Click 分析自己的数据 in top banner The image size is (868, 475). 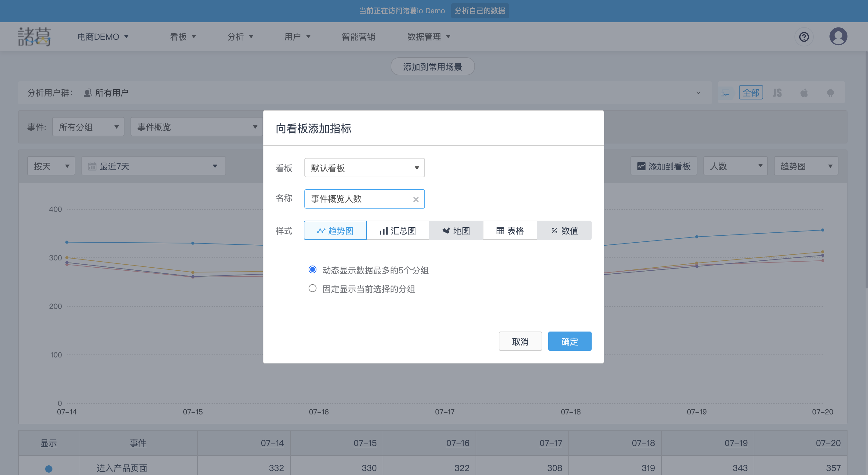point(480,11)
